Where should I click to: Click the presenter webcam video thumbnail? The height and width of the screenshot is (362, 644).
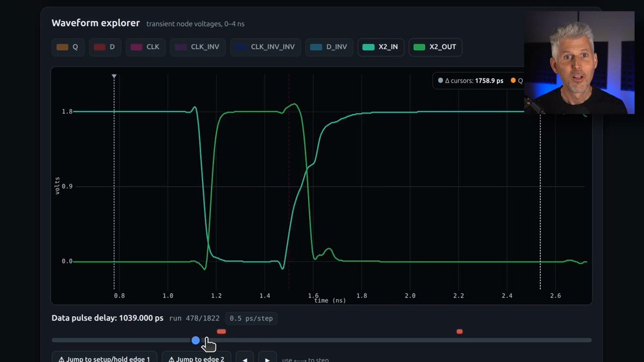pos(579,62)
